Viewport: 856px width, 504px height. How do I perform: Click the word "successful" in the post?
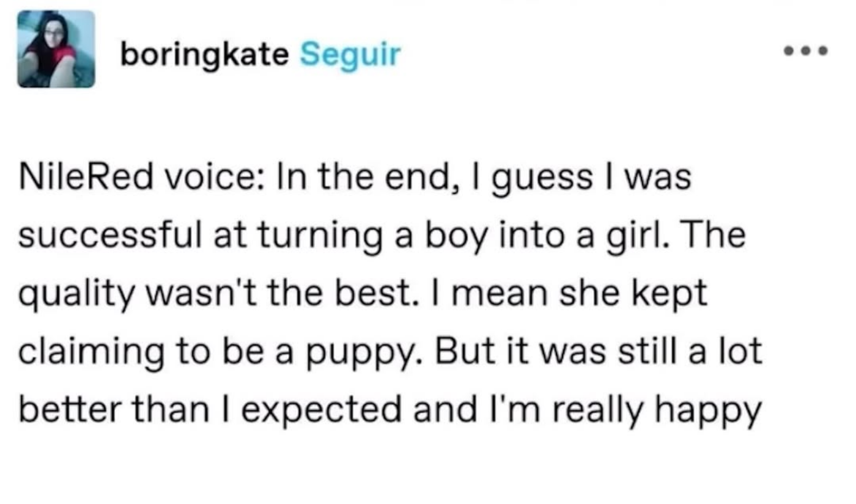[109, 237]
